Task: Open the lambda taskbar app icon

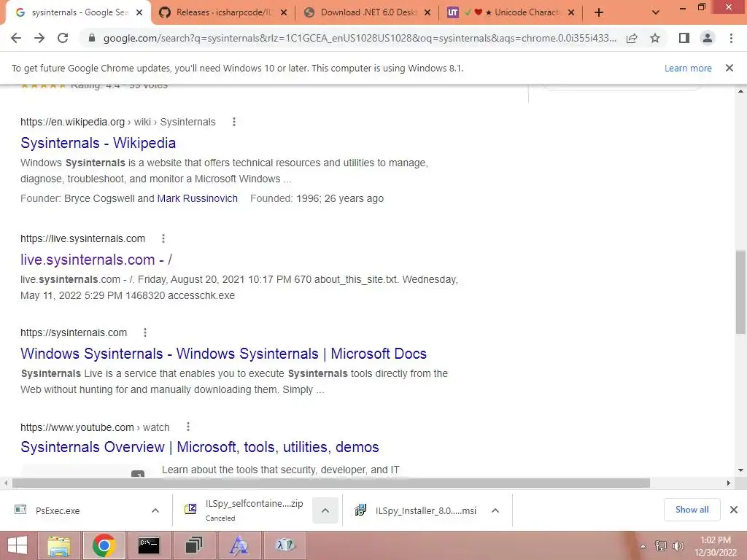Action: click(x=285, y=545)
